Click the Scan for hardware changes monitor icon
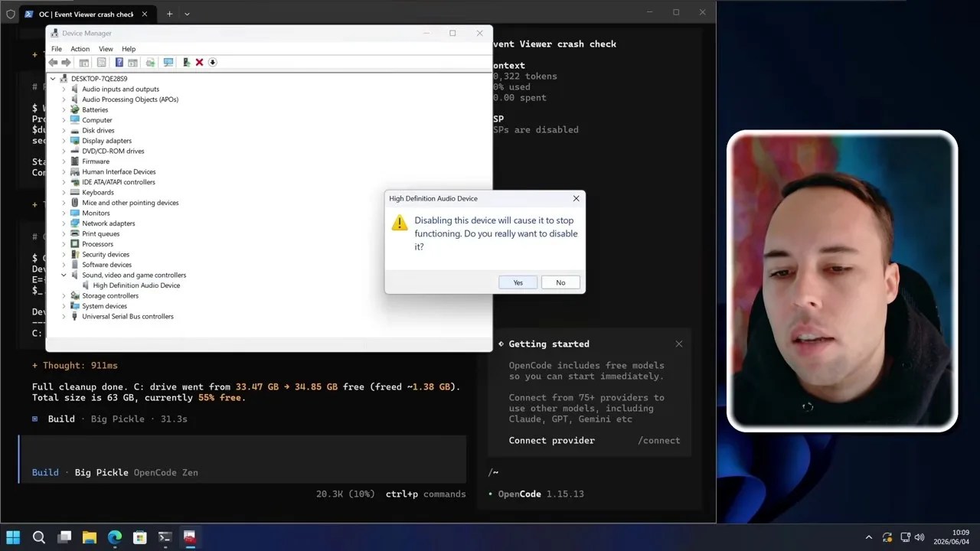 point(168,62)
